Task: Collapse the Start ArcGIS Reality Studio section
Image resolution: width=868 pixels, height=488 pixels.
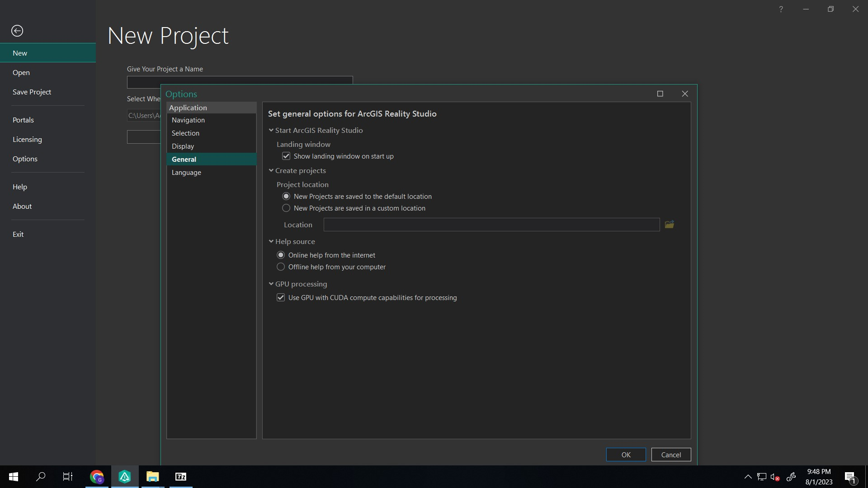Action: pos(271,130)
